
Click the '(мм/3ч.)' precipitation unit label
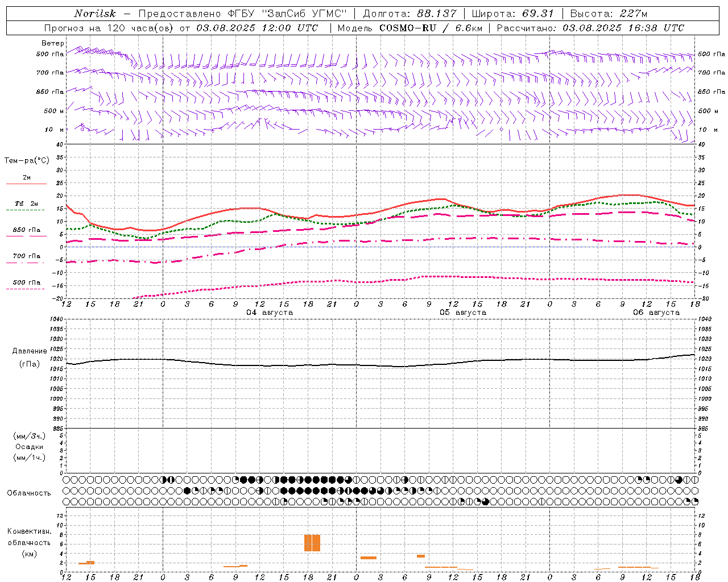(x=30, y=436)
